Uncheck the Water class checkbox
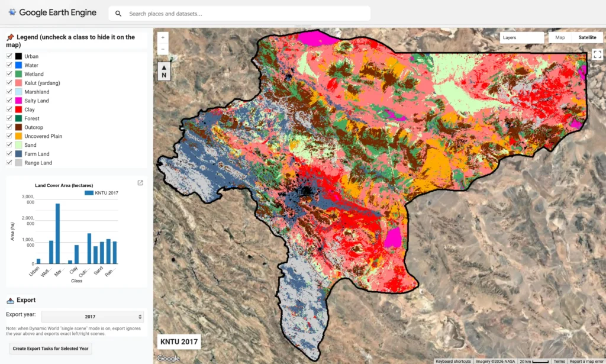The width and height of the screenshot is (606, 364). (x=9, y=65)
